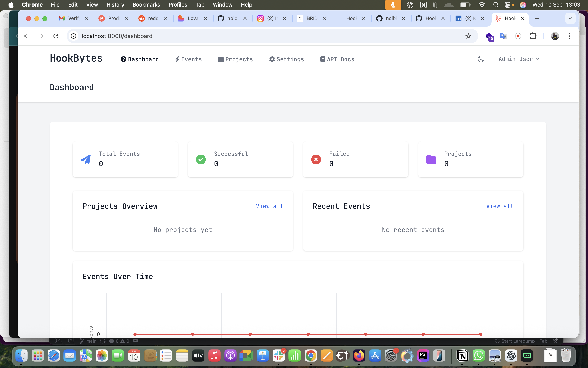Toggle dark mode moon icon
The width and height of the screenshot is (588, 368).
click(481, 59)
